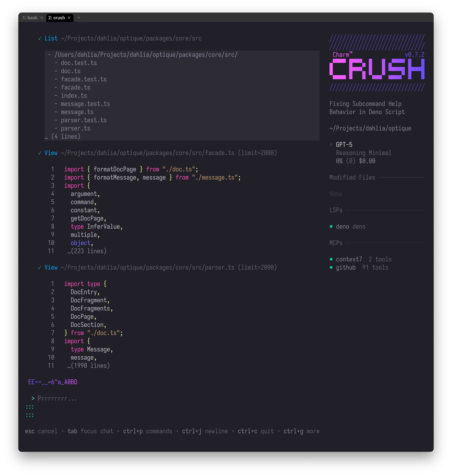Viewport: 452px width, 476px height.
Task: Click the "0% (0) $0.00" usage line
Action: 356,161
